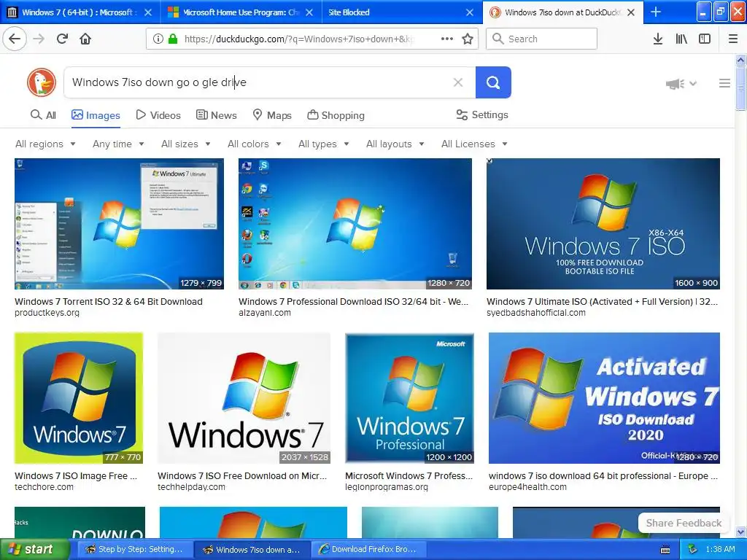Show site information icon in address bar
Image resolution: width=747 pixels, height=560 pixels.
pos(158,39)
